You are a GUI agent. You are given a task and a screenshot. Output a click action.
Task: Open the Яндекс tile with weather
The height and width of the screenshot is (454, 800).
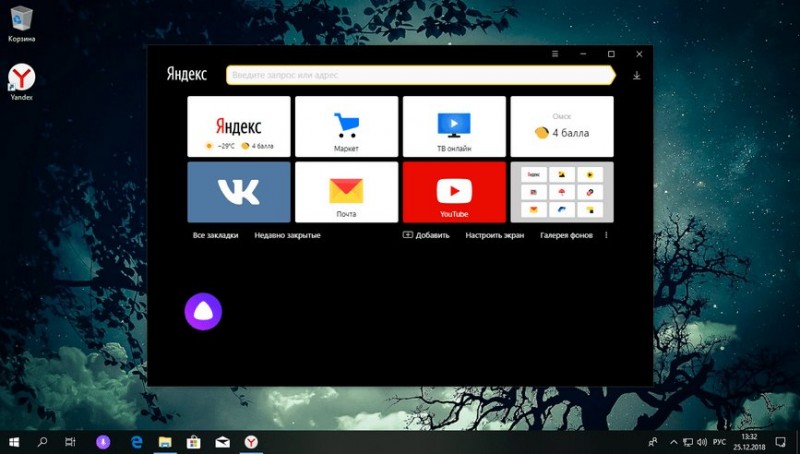(239, 127)
